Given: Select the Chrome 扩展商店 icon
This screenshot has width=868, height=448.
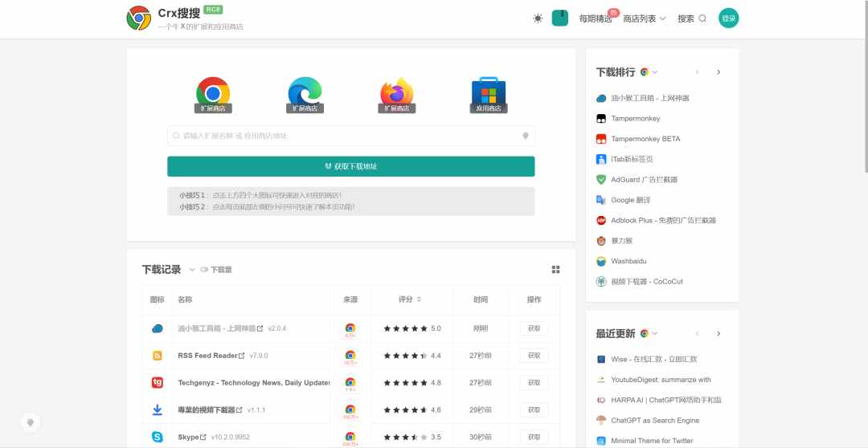Looking at the screenshot, I should point(213,95).
